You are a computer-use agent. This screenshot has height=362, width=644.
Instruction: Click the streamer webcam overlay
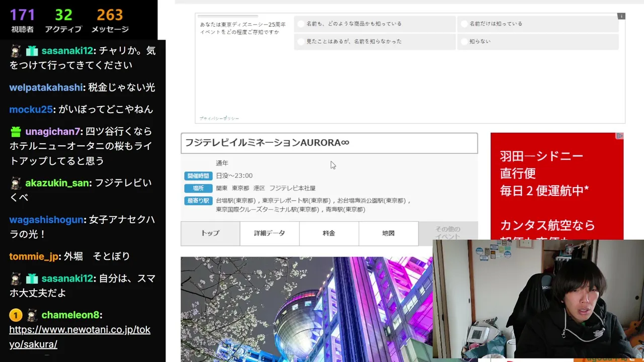pos(538,300)
